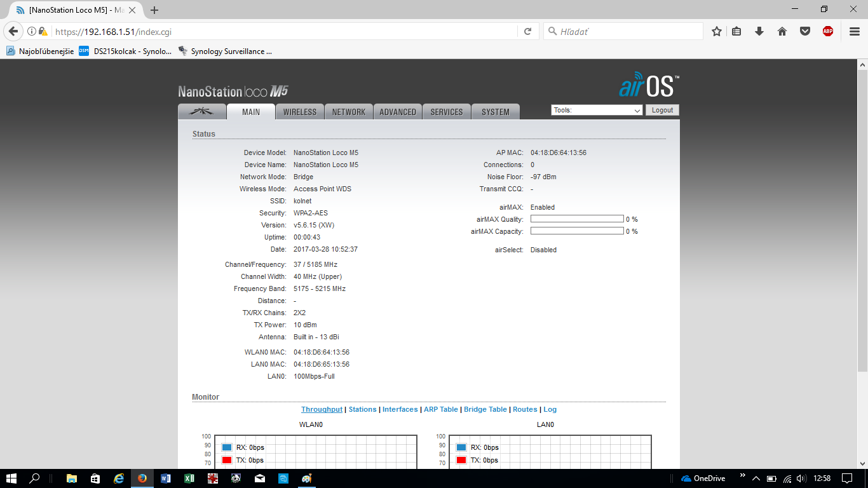
Task: Open Firefox downloads arrow icon
Action: point(759,31)
